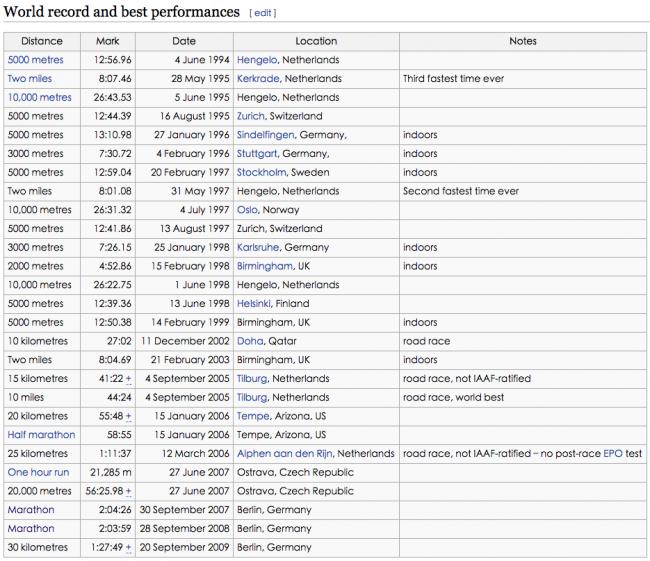Open the Marathon link in 2:03:59 row
Viewport: 650px width, 561px height.
pos(31,529)
